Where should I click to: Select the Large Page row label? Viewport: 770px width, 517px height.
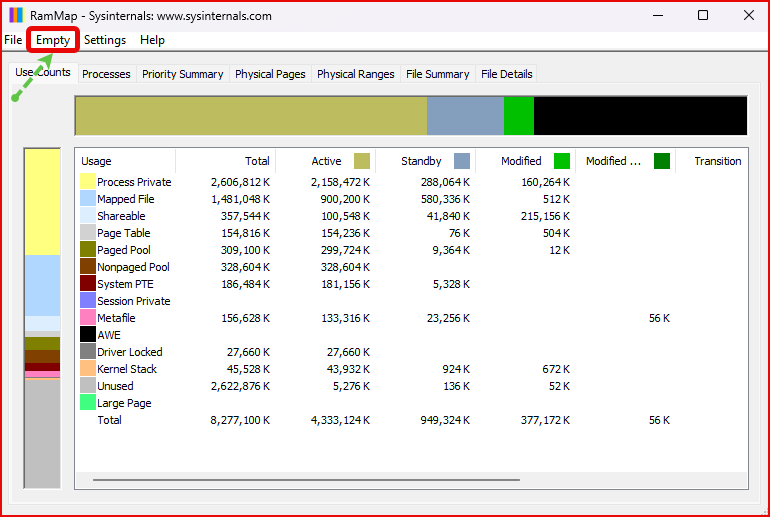coord(124,403)
